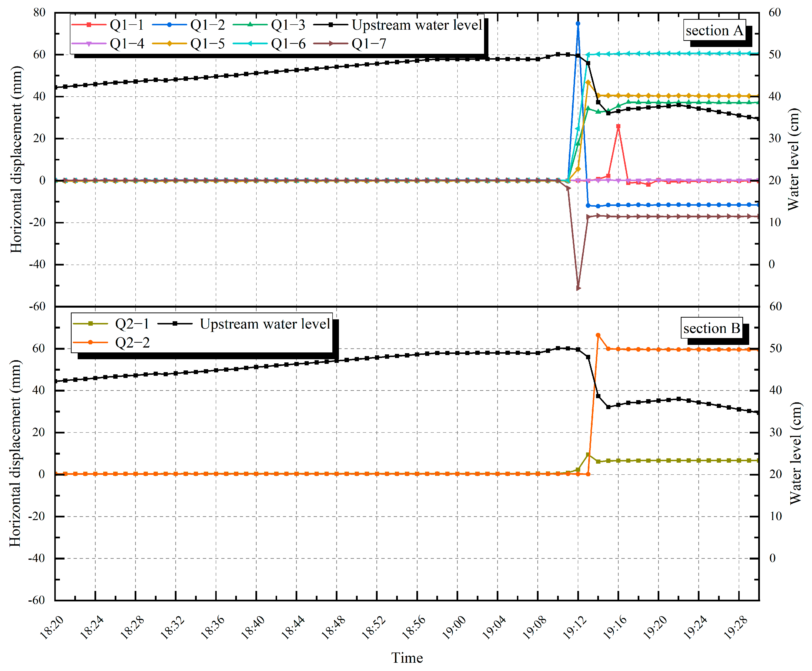Click the Q1−1 red legend marker

[x=89, y=25]
